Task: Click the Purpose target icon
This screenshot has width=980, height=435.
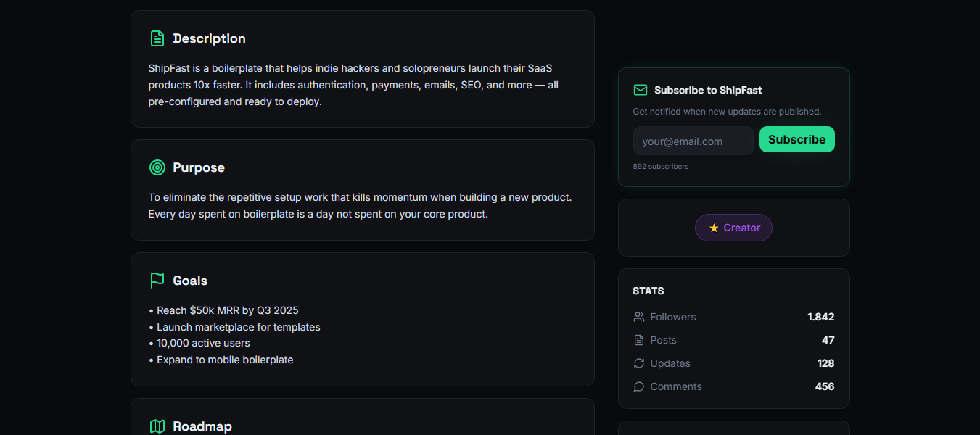Action: click(x=157, y=167)
